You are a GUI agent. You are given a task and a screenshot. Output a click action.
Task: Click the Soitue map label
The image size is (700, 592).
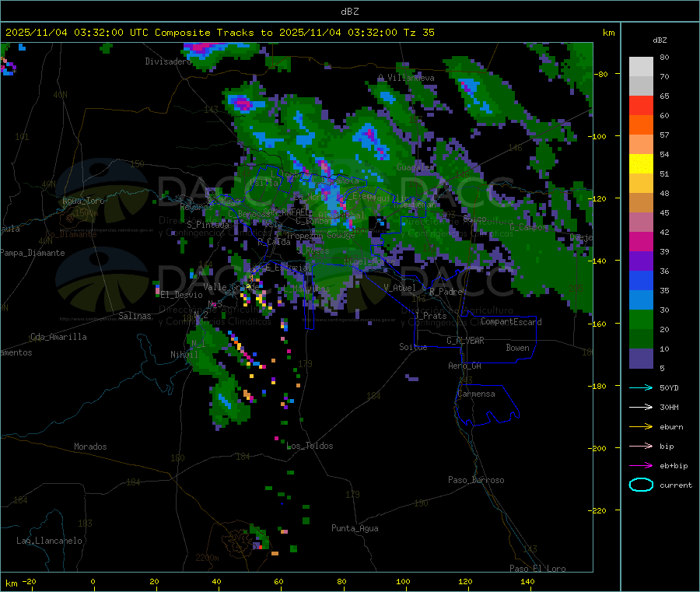coord(414,347)
